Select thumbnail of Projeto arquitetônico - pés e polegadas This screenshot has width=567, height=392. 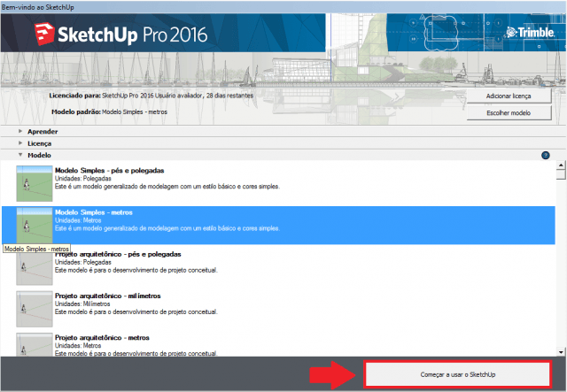pos(35,267)
